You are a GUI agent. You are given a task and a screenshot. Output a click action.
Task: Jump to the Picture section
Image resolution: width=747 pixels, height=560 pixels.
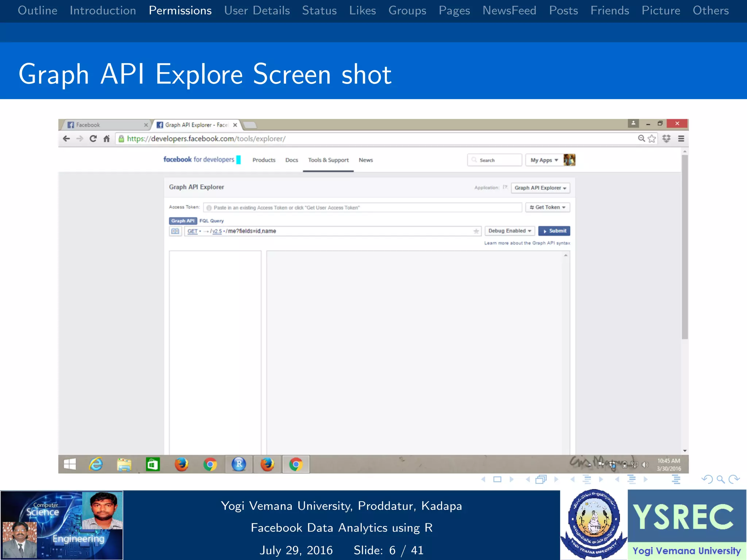pyautogui.click(x=661, y=11)
